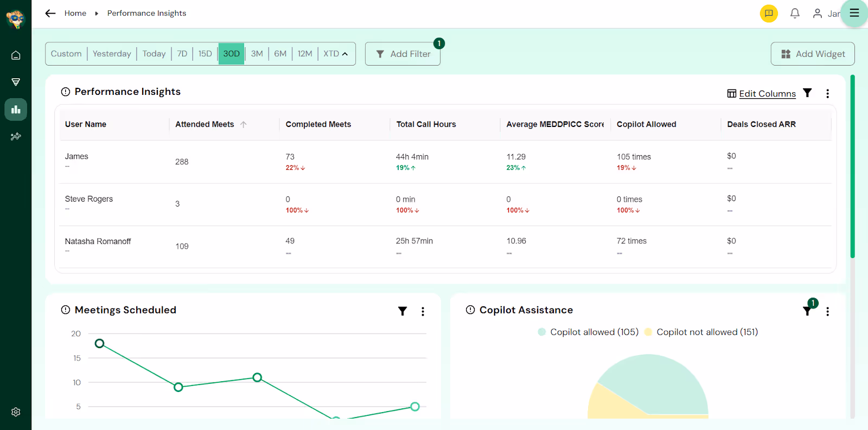The height and width of the screenshot is (430, 868).
Task: Open Meetings Scheduled three-dot menu
Action: point(423,311)
